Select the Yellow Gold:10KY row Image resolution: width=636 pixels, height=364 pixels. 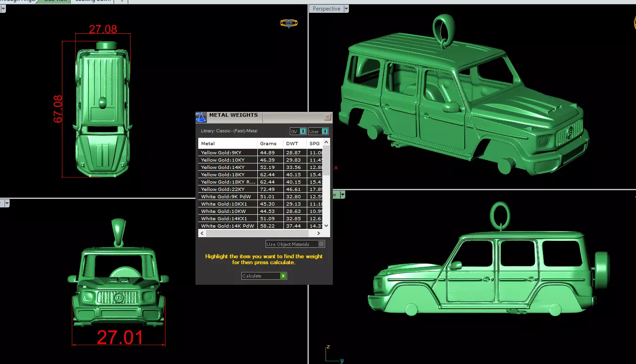261,160
